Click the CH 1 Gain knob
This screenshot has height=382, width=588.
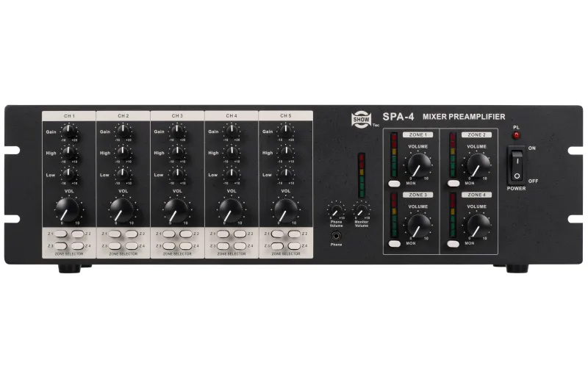tap(69, 131)
